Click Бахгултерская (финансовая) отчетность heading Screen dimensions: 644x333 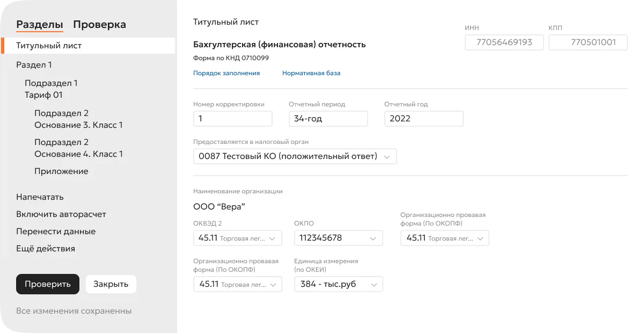[x=280, y=45]
